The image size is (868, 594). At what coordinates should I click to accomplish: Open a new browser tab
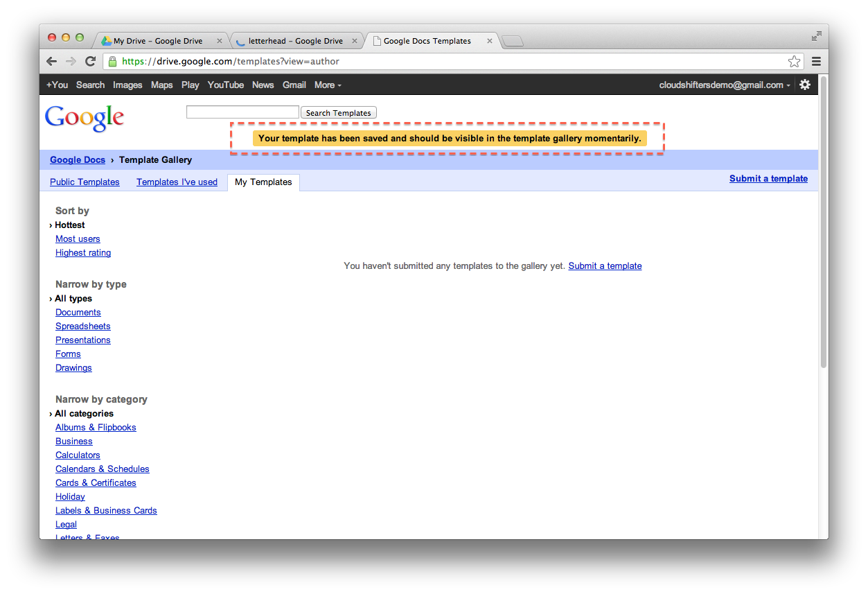click(x=513, y=42)
